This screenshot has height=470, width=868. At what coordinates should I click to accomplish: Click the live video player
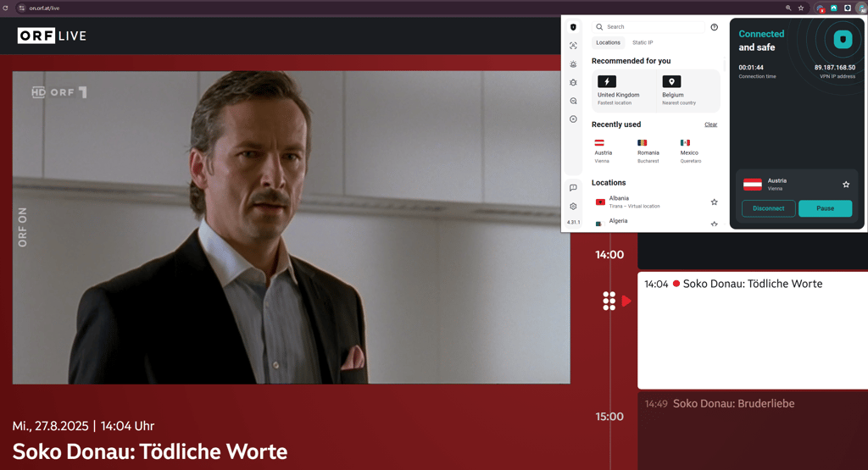coord(292,227)
